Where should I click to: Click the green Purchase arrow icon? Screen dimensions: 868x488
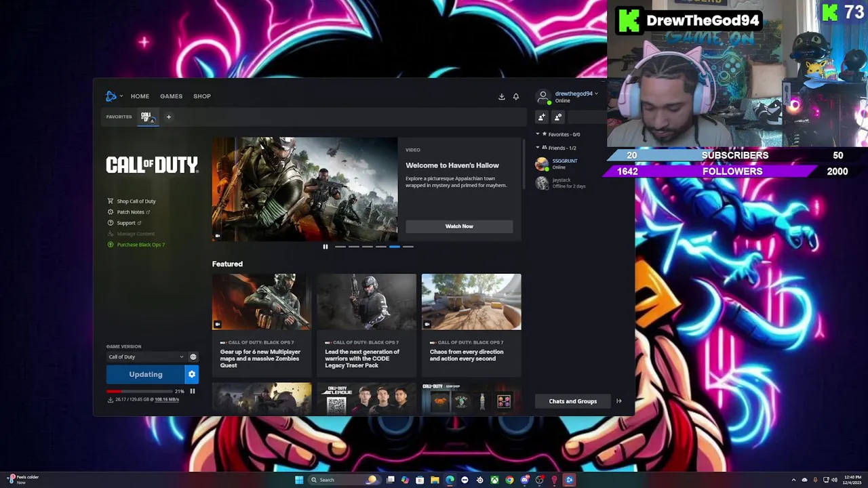tap(111, 245)
